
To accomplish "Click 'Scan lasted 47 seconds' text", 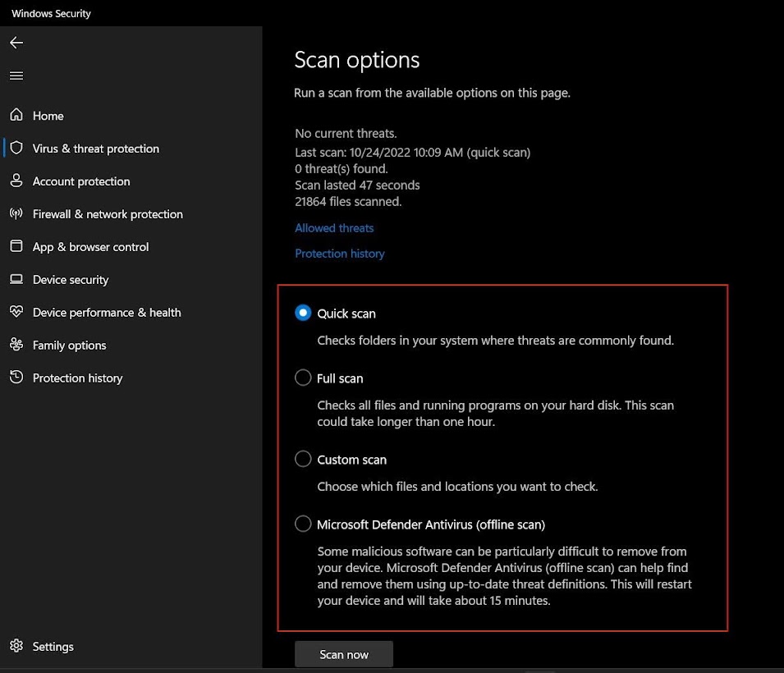I will [357, 185].
